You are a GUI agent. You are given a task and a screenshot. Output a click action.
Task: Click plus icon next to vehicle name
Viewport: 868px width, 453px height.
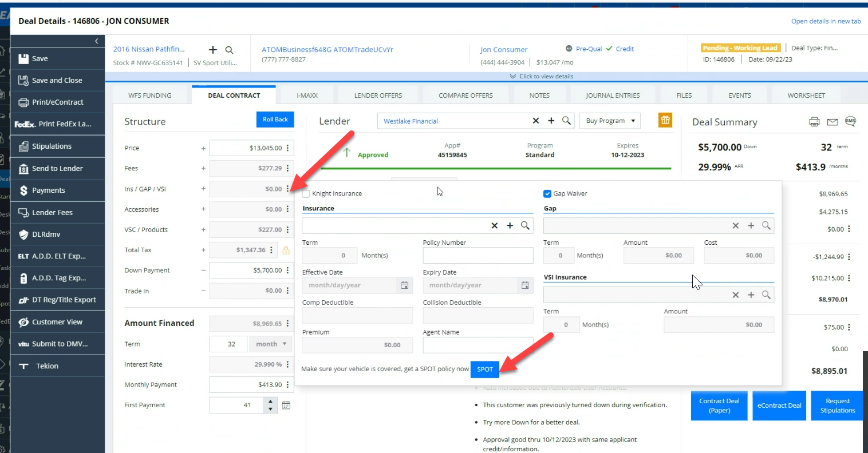click(213, 50)
